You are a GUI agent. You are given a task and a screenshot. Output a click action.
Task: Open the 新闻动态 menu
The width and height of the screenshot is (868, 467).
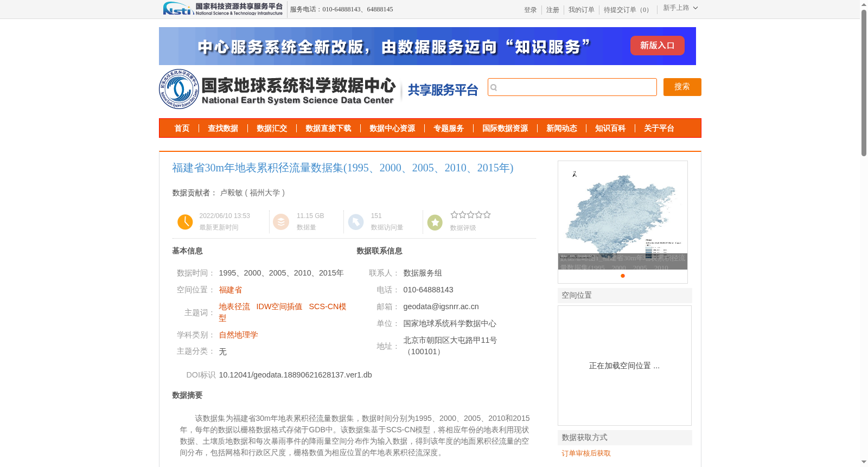(561, 128)
